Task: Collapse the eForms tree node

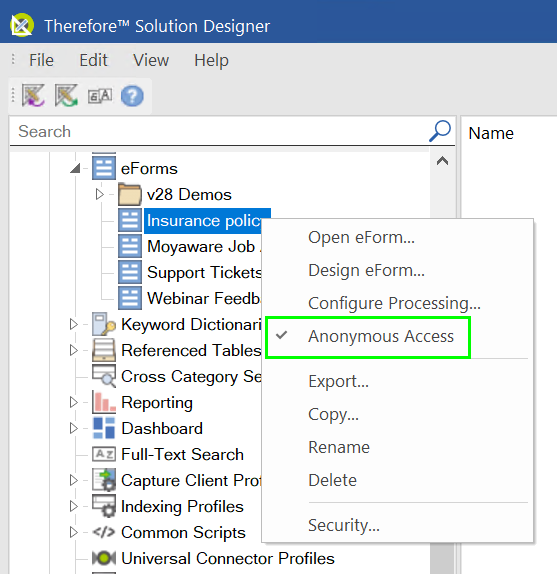Action: [75, 168]
